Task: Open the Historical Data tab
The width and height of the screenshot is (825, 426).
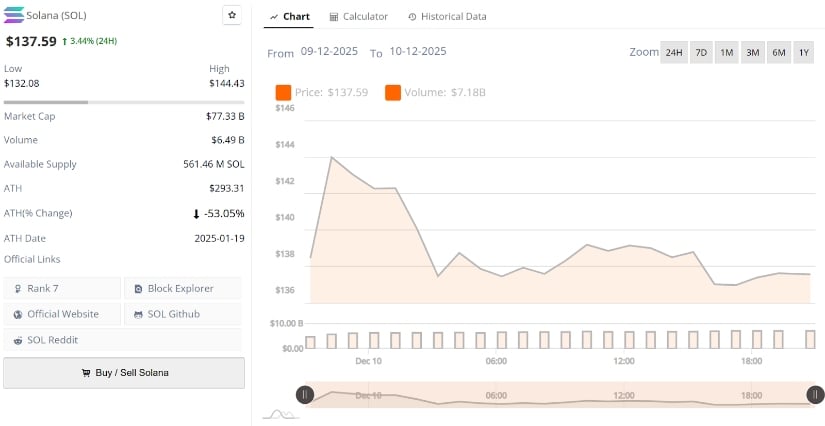Action: (x=447, y=17)
